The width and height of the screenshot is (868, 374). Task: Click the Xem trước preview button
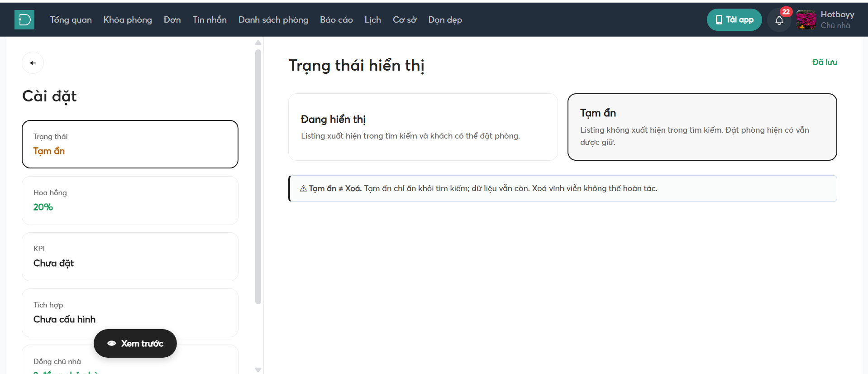click(135, 343)
